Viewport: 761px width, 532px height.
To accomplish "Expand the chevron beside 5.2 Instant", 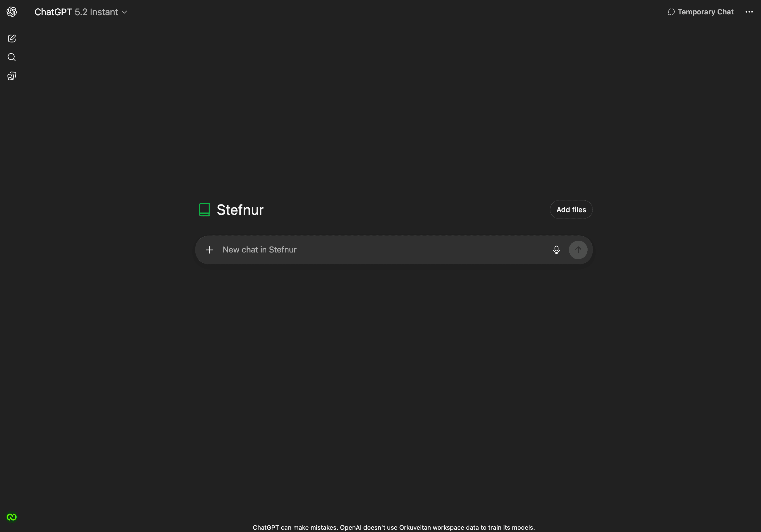I will (124, 12).
